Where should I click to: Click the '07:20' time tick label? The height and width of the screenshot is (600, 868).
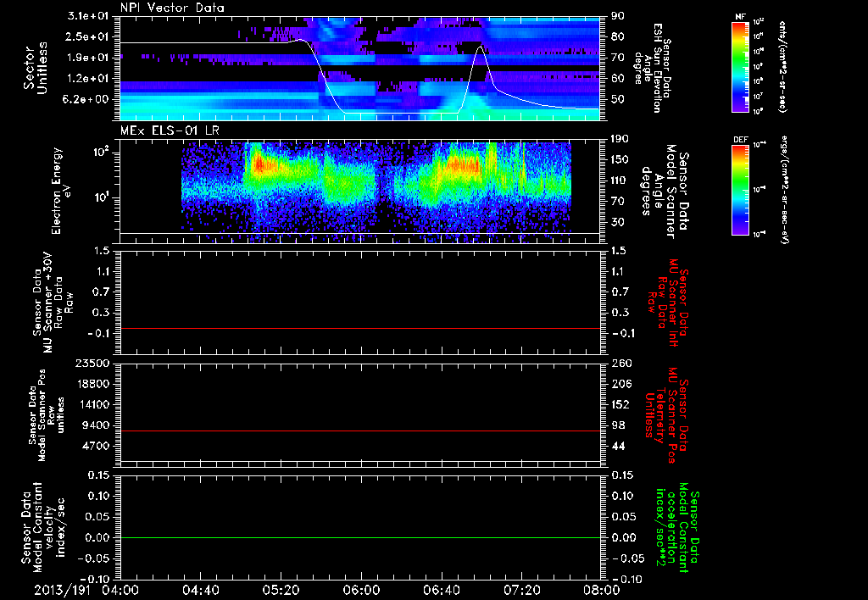(x=521, y=590)
